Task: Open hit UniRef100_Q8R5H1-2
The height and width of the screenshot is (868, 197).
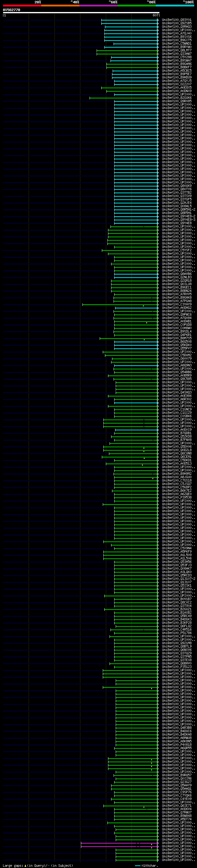Action: coord(179,210)
